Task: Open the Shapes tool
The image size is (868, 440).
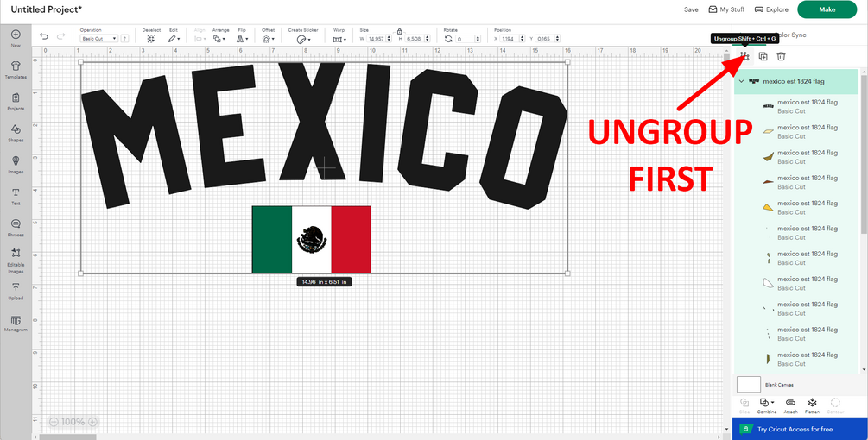Action: (16, 132)
